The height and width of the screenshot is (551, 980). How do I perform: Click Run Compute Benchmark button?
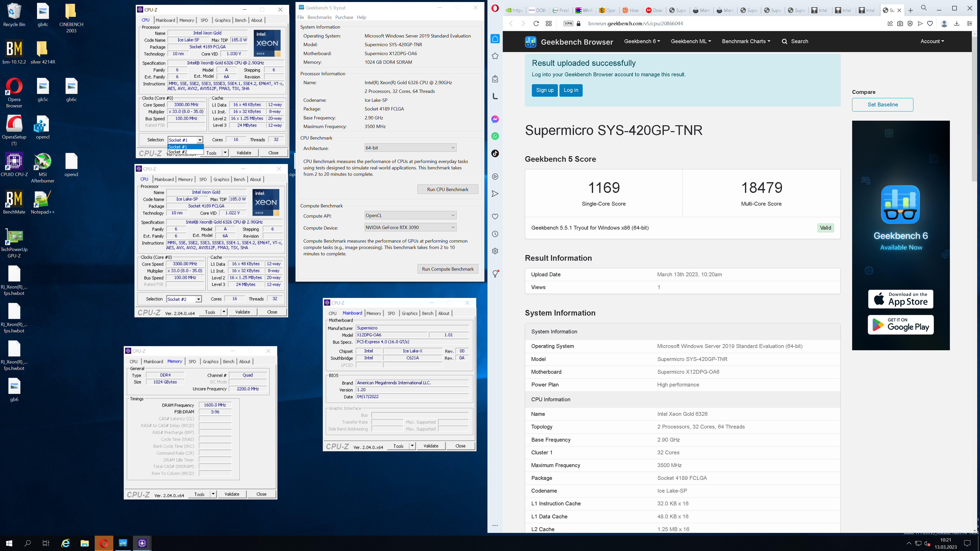pos(447,269)
